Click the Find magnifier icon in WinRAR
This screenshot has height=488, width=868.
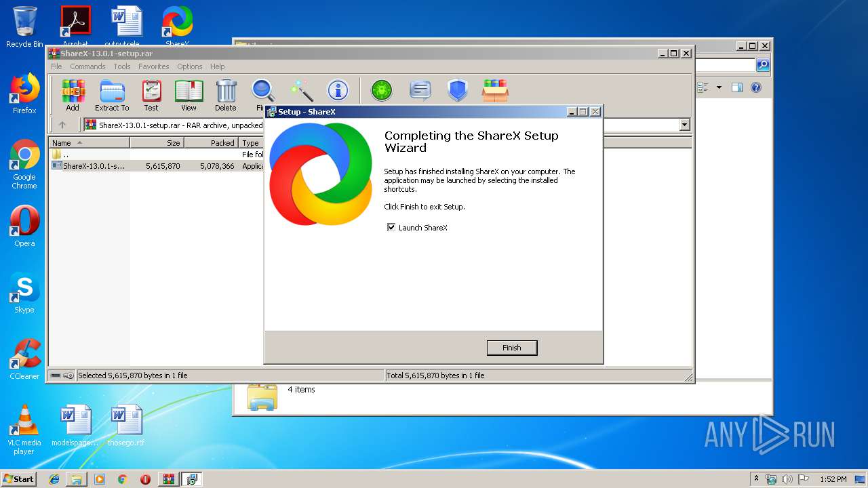coord(262,91)
